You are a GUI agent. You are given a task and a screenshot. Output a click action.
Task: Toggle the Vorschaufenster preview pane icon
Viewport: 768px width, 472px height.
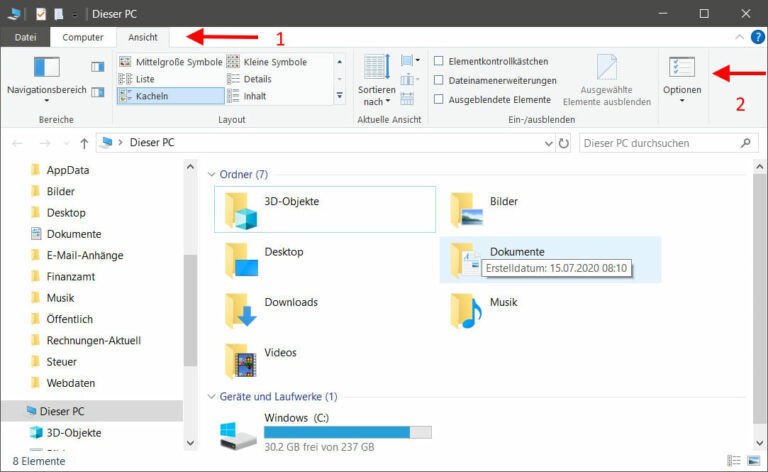97,67
